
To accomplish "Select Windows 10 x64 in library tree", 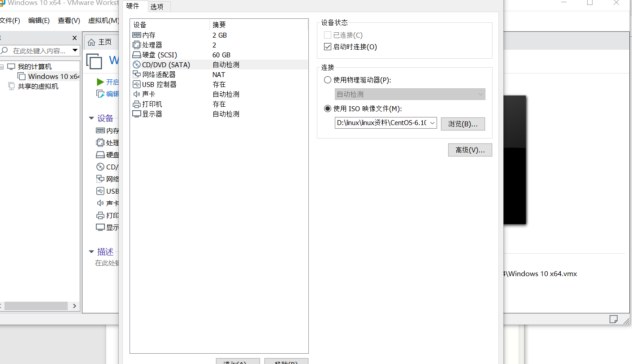I will click(48, 76).
